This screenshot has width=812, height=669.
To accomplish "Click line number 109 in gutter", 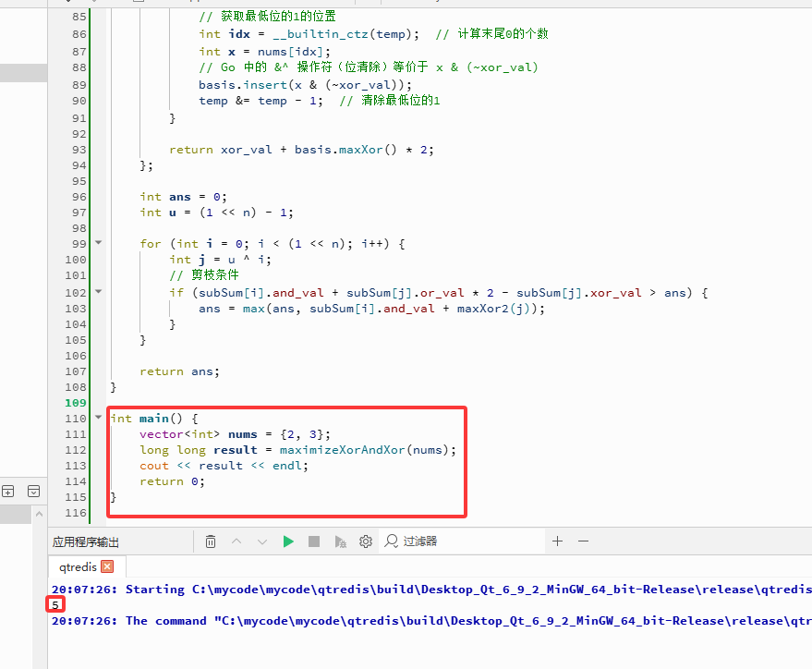I will pyautogui.click(x=76, y=403).
